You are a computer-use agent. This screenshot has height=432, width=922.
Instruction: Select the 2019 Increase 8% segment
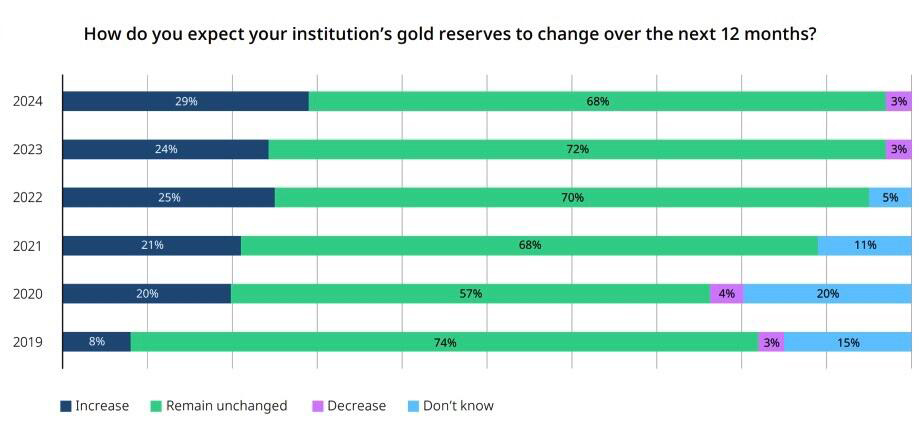point(96,342)
